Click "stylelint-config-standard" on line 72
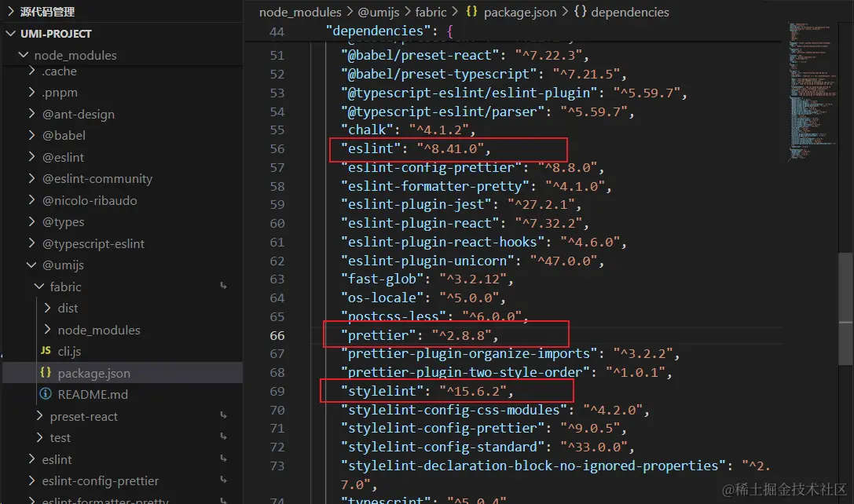The height and width of the screenshot is (504, 854). click(x=442, y=447)
